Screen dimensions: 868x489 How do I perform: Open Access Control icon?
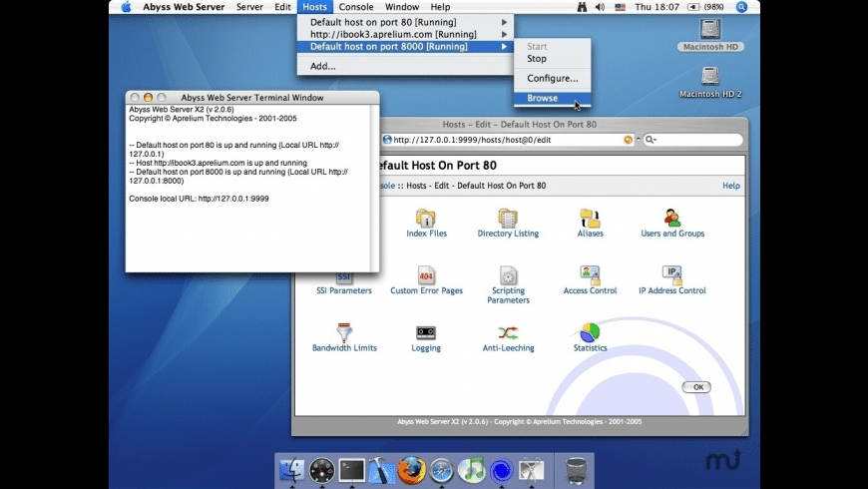coord(590,275)
